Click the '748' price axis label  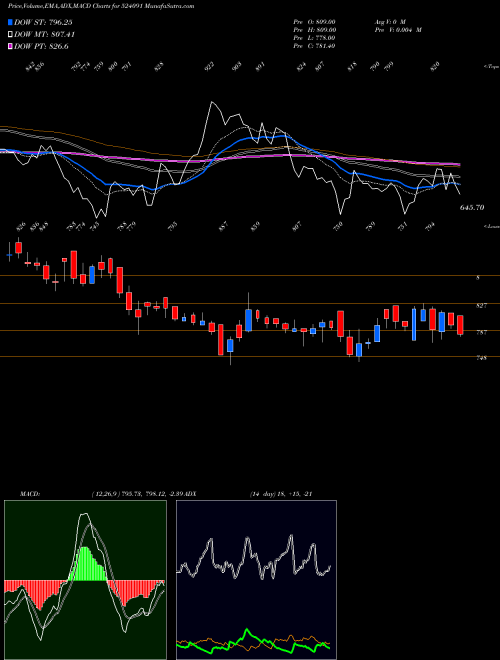point(482,358)
